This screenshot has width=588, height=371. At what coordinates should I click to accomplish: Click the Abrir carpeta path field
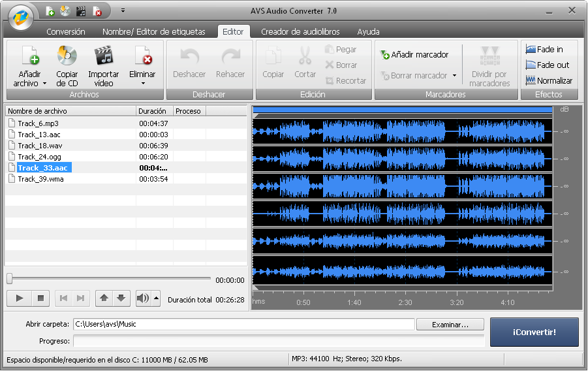point(244,324)
